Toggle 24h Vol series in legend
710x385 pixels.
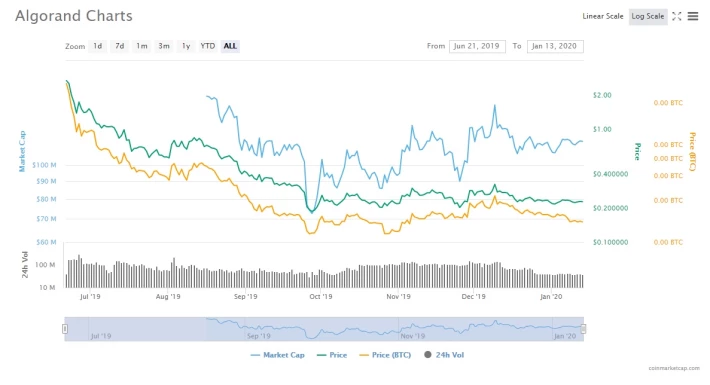click(444, 355)
